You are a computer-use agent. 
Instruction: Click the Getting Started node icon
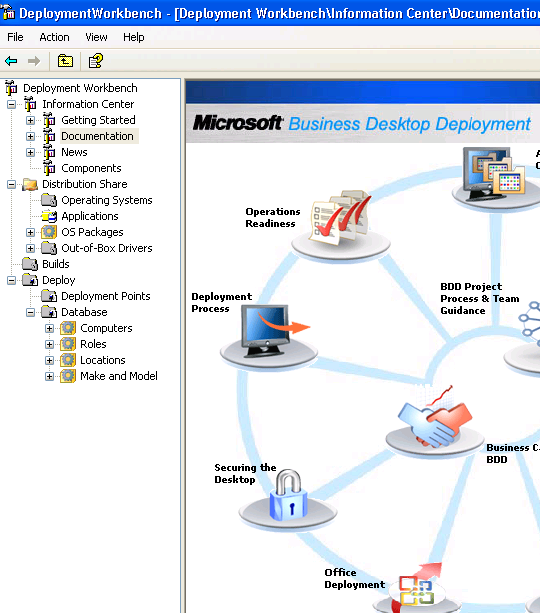(49, 120)
